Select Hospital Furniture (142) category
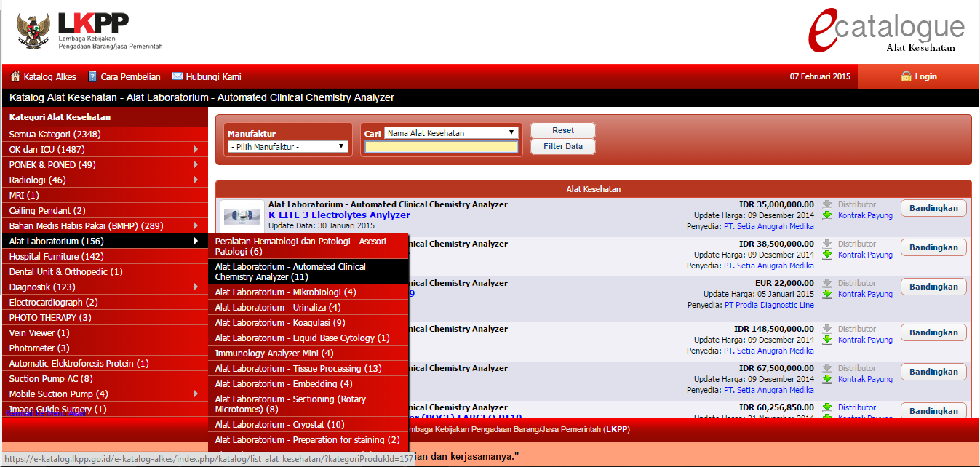The height and width of the screenshot is (467, 980). pyautogui.click(x=105, y=256)
